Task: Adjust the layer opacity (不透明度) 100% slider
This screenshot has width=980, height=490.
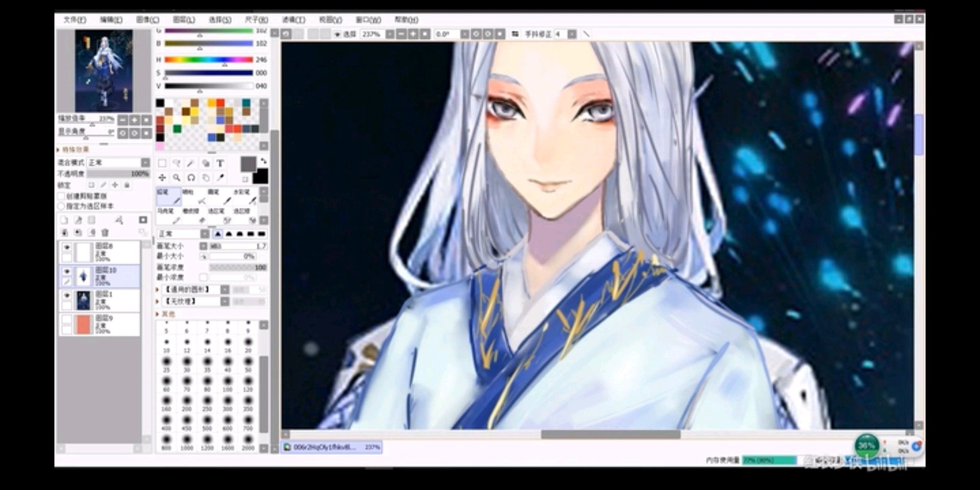Action: tap(119, 174)
